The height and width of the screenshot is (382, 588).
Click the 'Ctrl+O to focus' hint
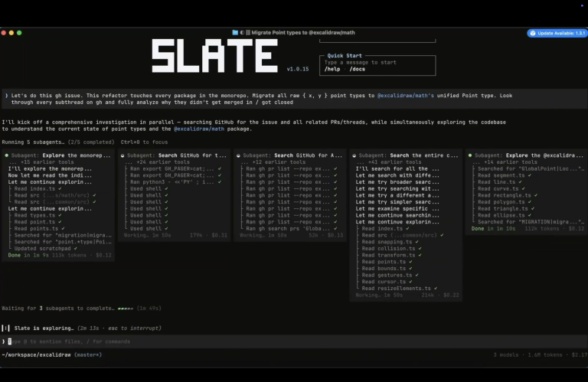145,142
